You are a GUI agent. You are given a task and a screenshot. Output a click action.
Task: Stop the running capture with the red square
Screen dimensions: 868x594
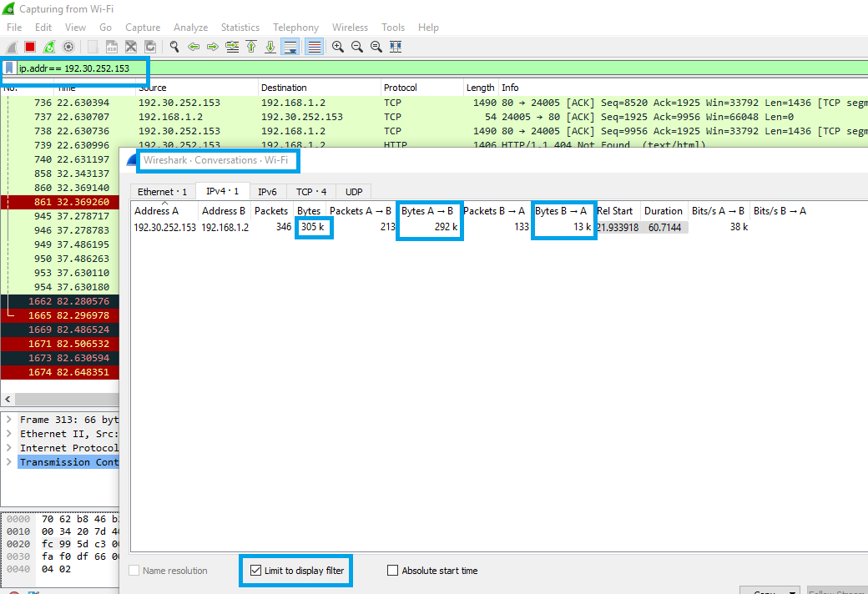(x=30, y=47)
